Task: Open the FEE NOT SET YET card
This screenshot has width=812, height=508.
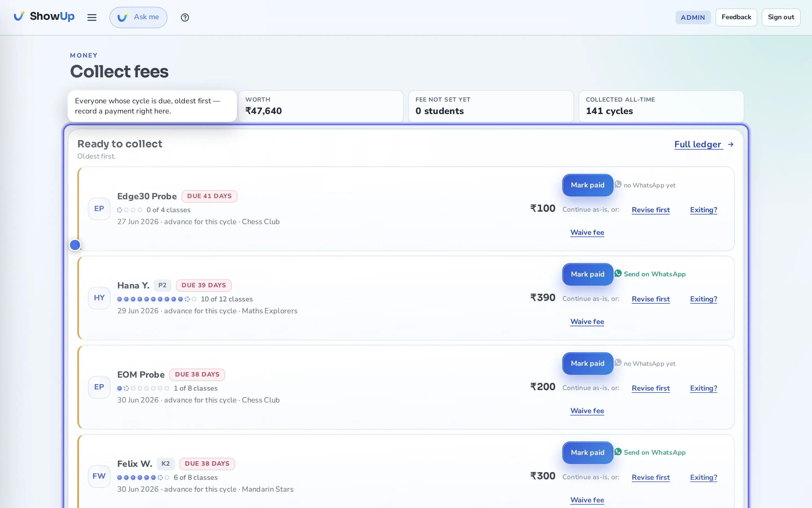Action: pos(491,106)
